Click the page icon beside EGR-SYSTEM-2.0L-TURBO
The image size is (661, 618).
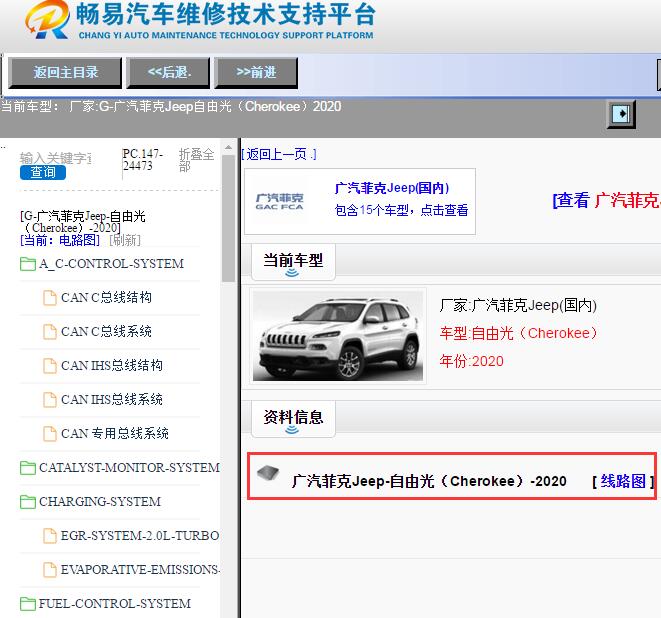click(50, 536)
